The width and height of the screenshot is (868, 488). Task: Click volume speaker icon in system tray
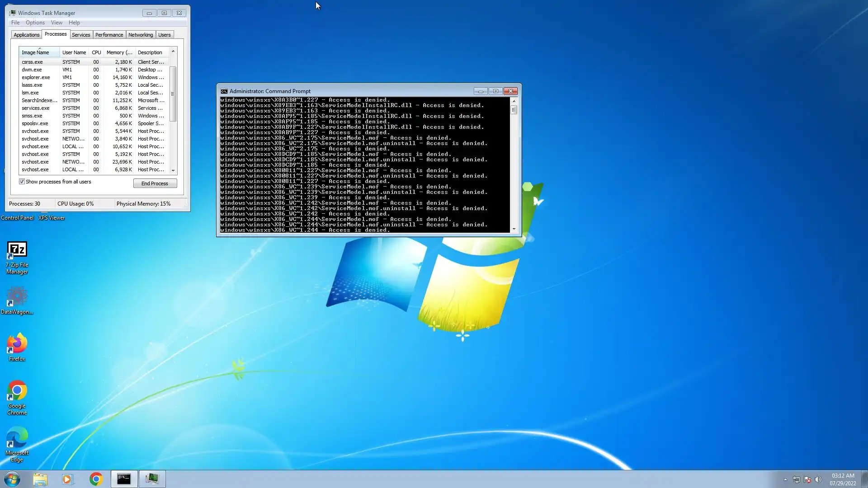coord(818,480)
